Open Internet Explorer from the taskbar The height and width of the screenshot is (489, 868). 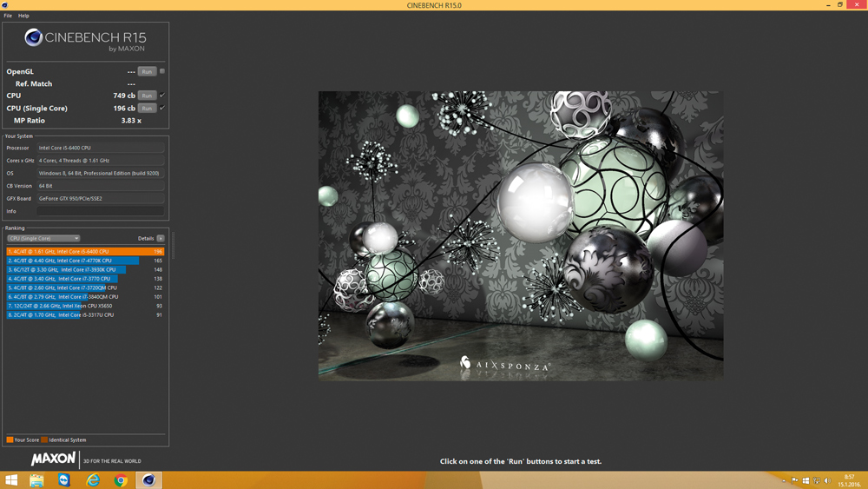93,479
